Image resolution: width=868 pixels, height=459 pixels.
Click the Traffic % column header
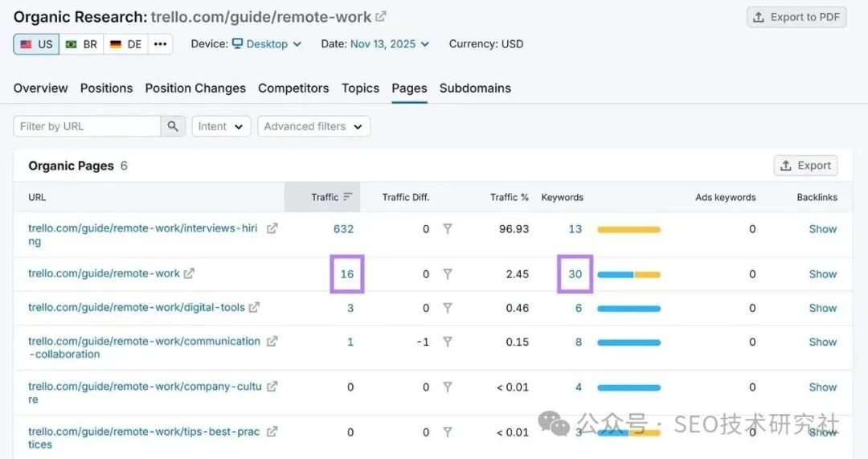pyautogui.click(x=509, y=197)
